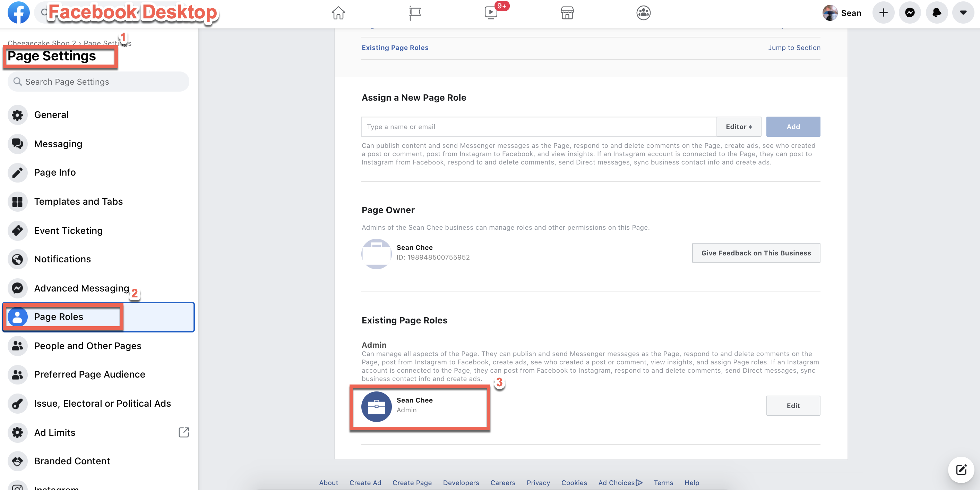Expand the account menu chevron
980x490 pixels.
[x=963, y=12]
